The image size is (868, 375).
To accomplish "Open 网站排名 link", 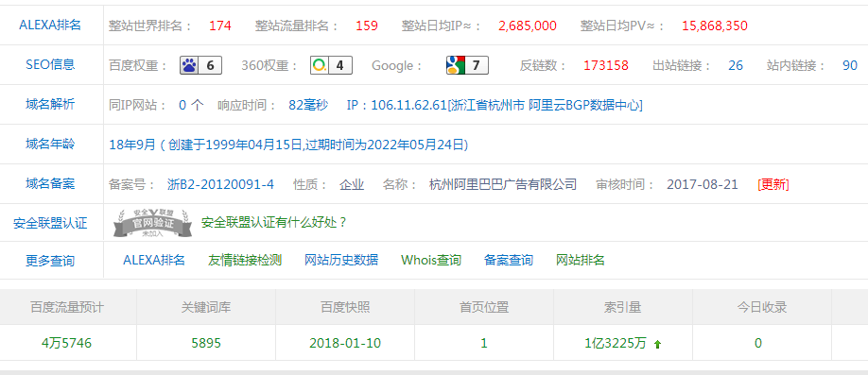I will click(x=581, y=260).
